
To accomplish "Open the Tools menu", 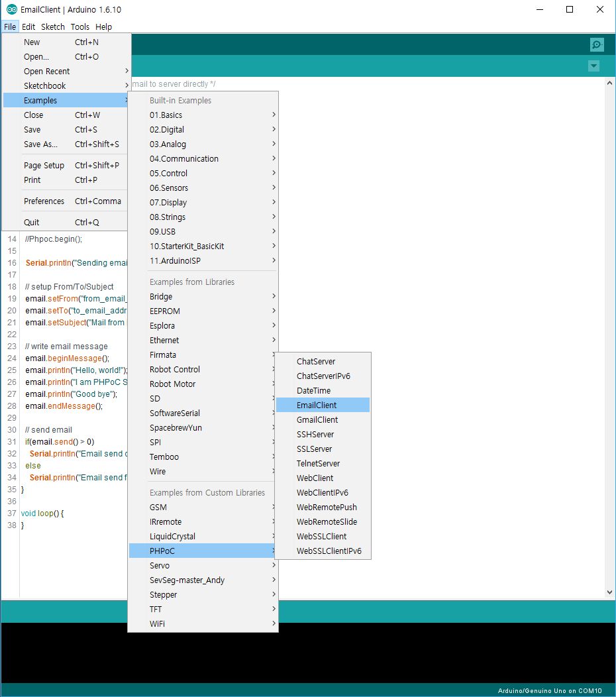I will (x=80, y=27).
